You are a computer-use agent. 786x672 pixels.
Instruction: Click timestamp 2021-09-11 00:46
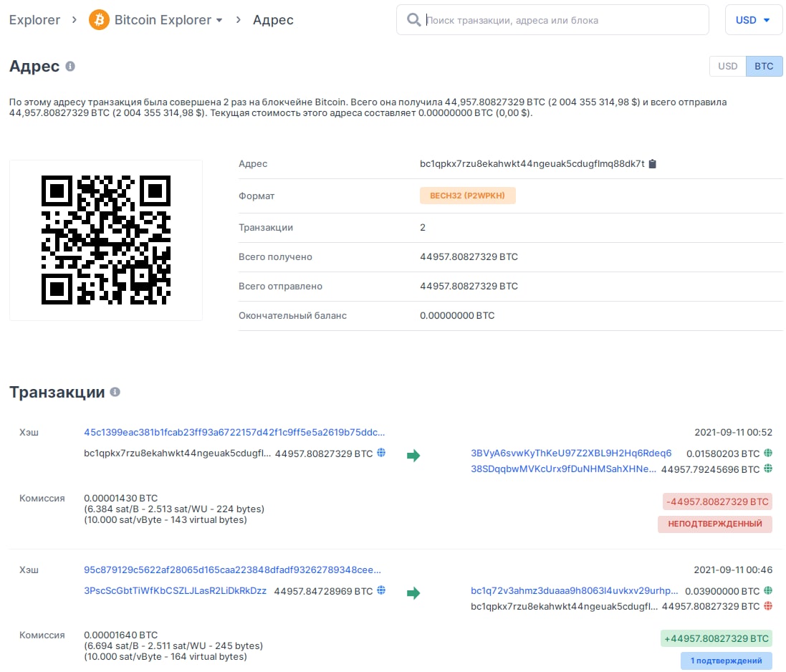(733, 570)
